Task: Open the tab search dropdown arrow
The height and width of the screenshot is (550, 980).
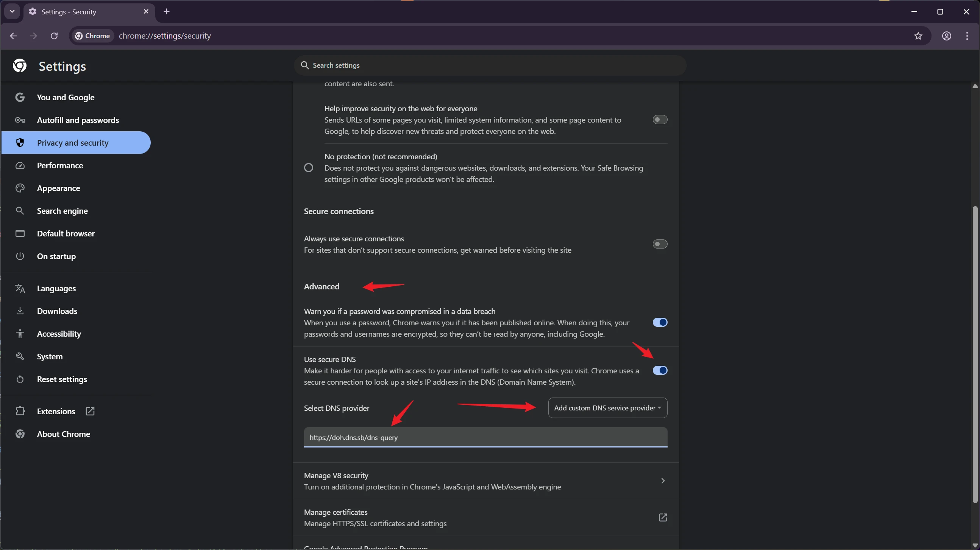Action: click(x=12, y=11)
